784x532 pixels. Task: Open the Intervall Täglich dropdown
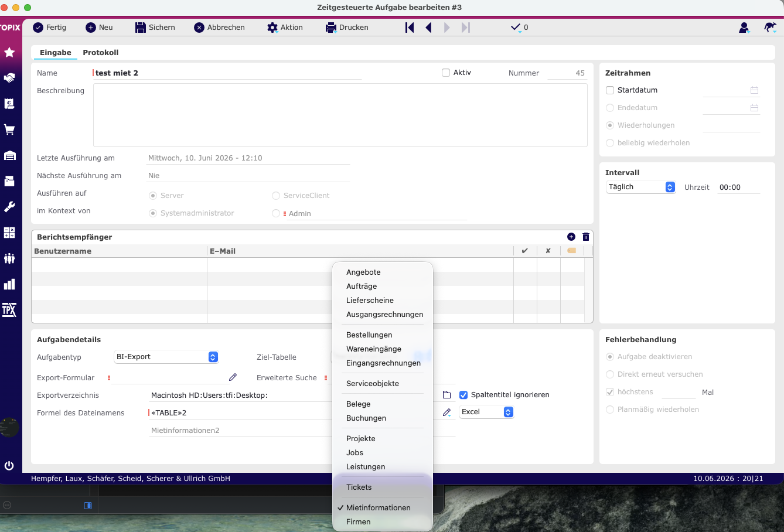[x=640, y=187]
